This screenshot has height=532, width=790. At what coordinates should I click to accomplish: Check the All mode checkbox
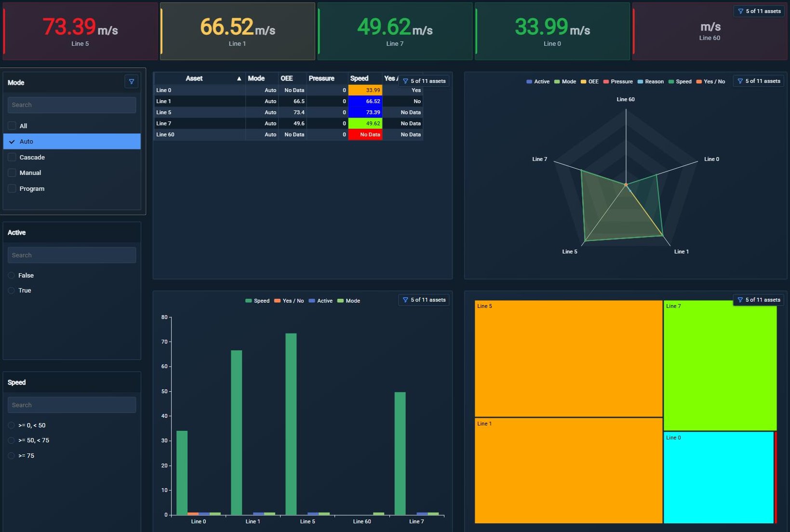click(12, 126)
